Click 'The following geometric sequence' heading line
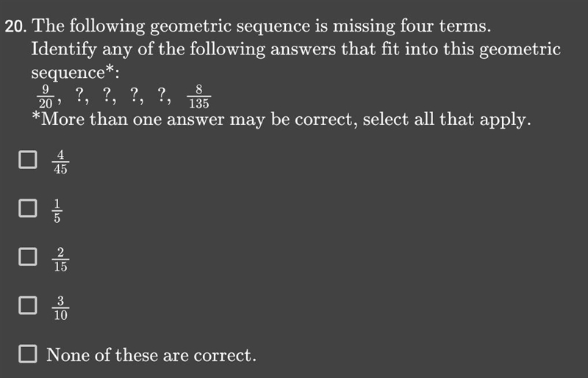 click(262, 26)
